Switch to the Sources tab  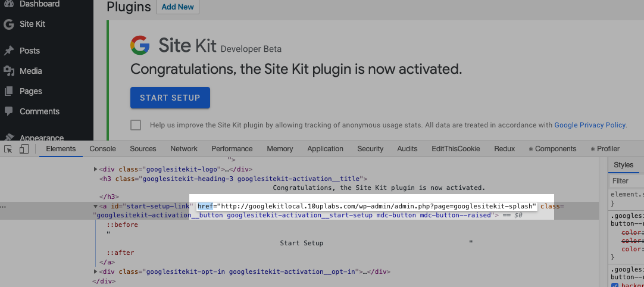pos(143,149)
